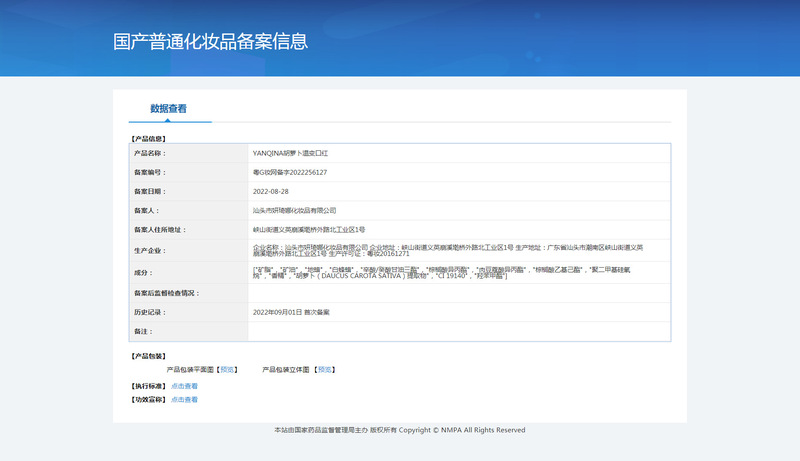The image size is (800, 461).
Task: Click the 【产品包装】 section heading
Action: click(148, 356)
